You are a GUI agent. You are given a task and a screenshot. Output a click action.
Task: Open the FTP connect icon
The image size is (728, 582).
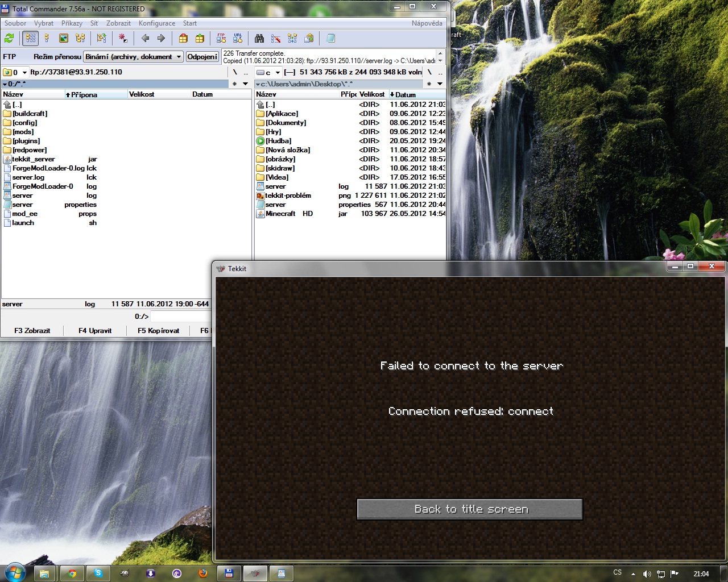tap(221, 38)
